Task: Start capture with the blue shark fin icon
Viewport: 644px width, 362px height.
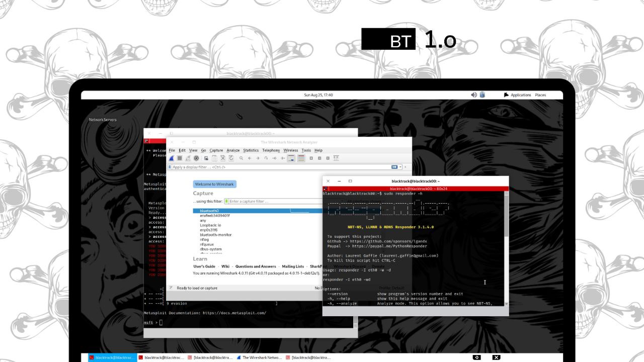Action: (x=172, y=158)
